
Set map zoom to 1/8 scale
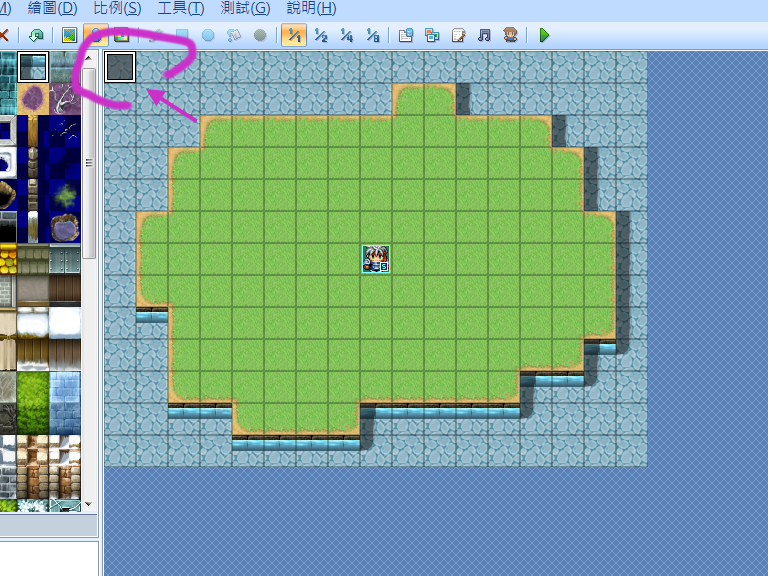(373, 35)
